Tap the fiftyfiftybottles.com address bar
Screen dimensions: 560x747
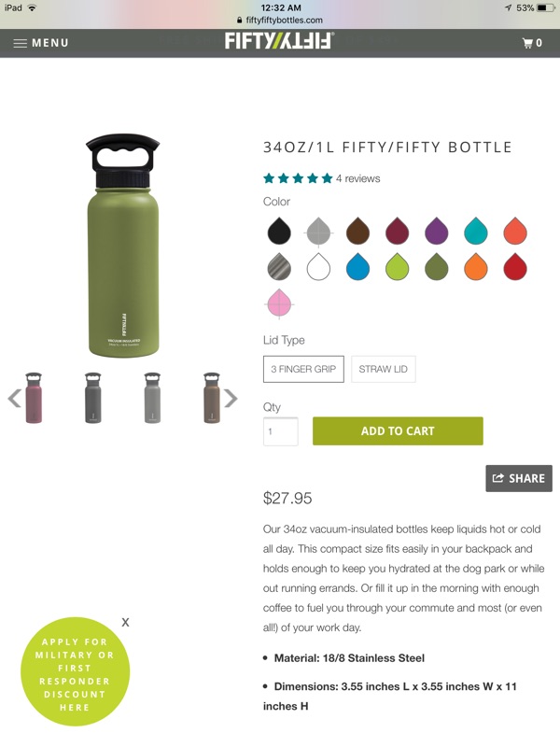pyautogui.click(x=280, y=20)
